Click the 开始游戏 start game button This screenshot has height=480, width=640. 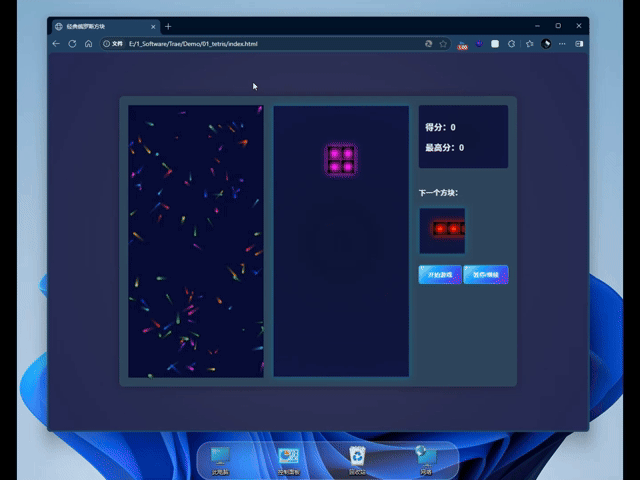coord(440,275)
